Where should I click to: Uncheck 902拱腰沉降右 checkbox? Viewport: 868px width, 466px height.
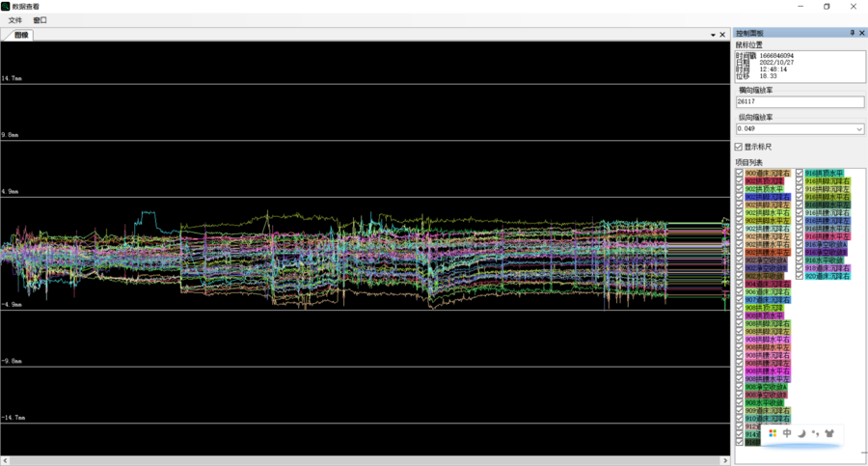click(740, 229)
